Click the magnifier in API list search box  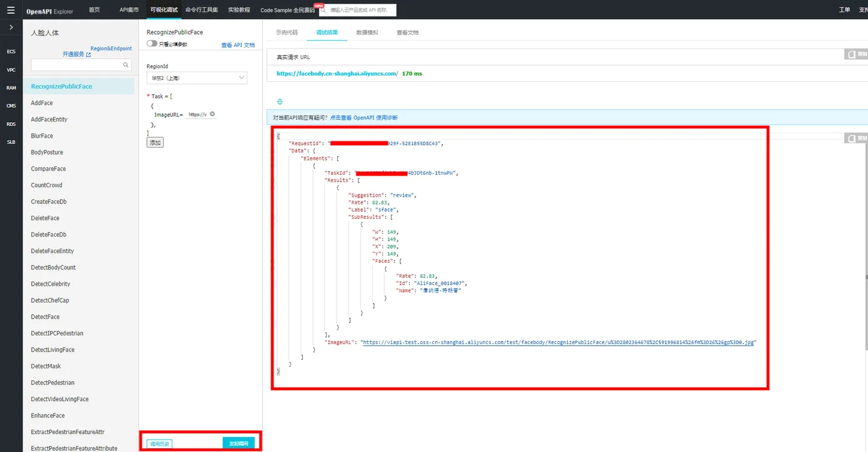pos(126,64)
